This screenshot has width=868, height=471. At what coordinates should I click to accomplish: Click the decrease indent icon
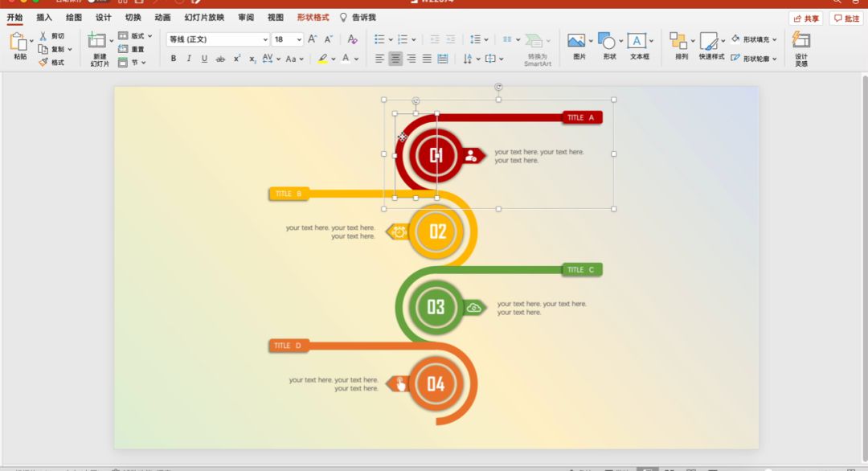[435, 39]
